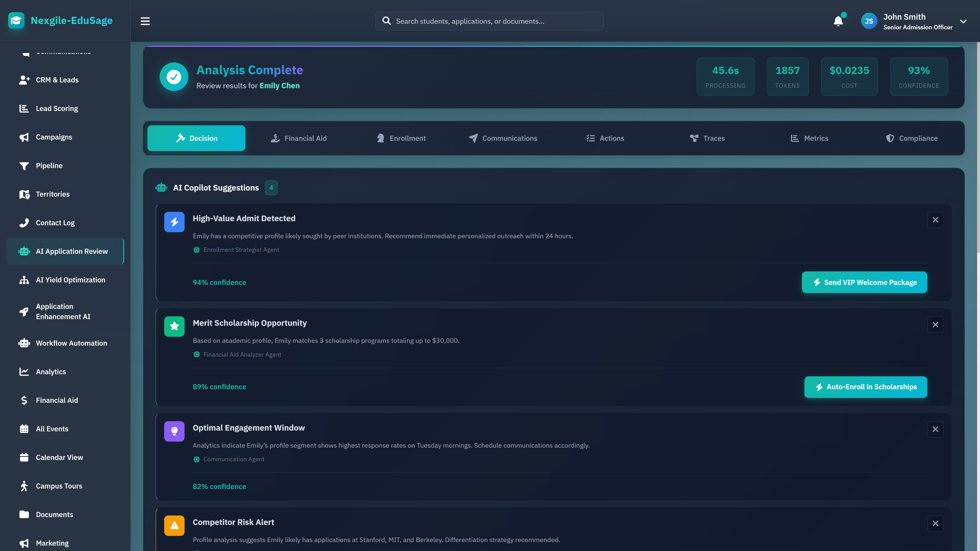Click the 93% confidence indicator badge
This screenshot has width=980, height=551.
(x=919, y=77)
